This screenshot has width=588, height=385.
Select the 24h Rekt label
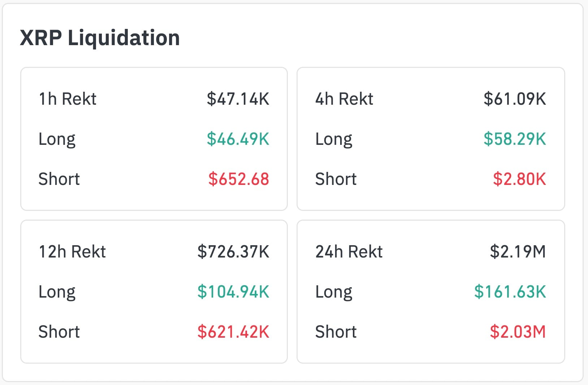click(349, 252)
